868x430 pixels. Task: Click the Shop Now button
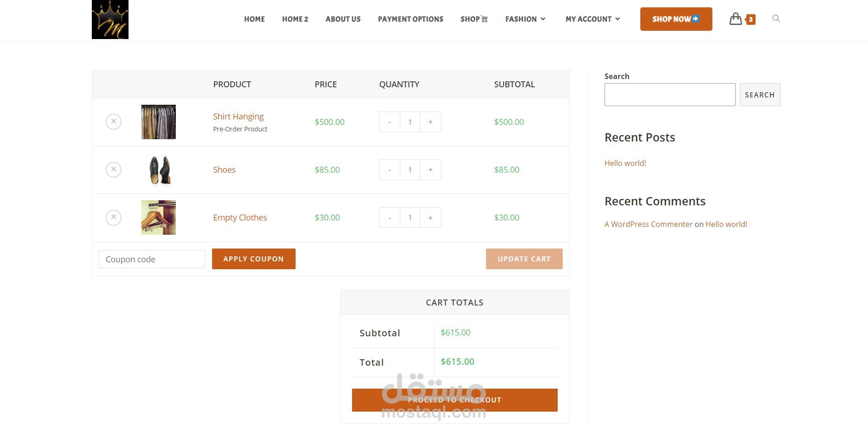676,19
